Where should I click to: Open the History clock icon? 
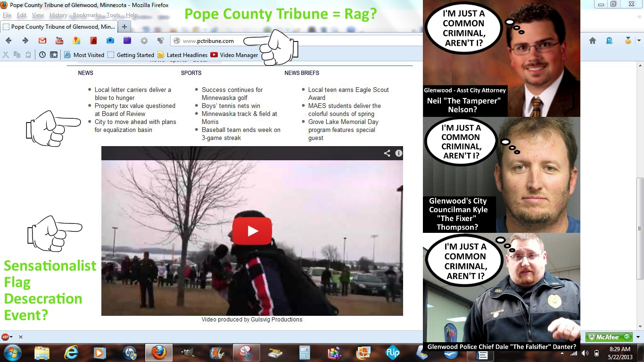coord(42,55)
